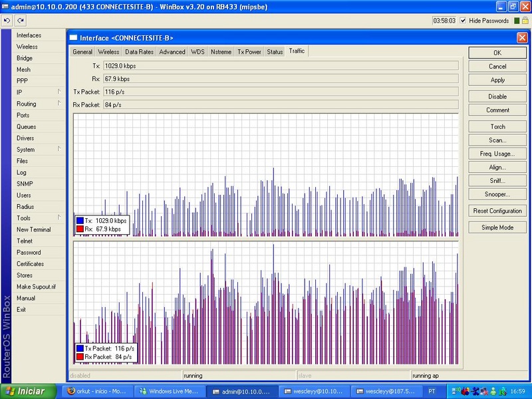
Task: Click the Rx Packet field showing 84 p/s
Action: 281,105
